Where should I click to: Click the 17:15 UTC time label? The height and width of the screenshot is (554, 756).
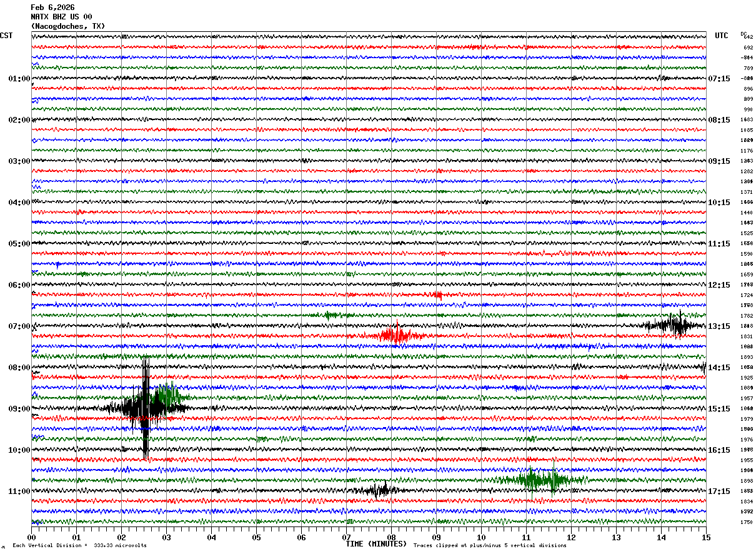coord(719,491)
